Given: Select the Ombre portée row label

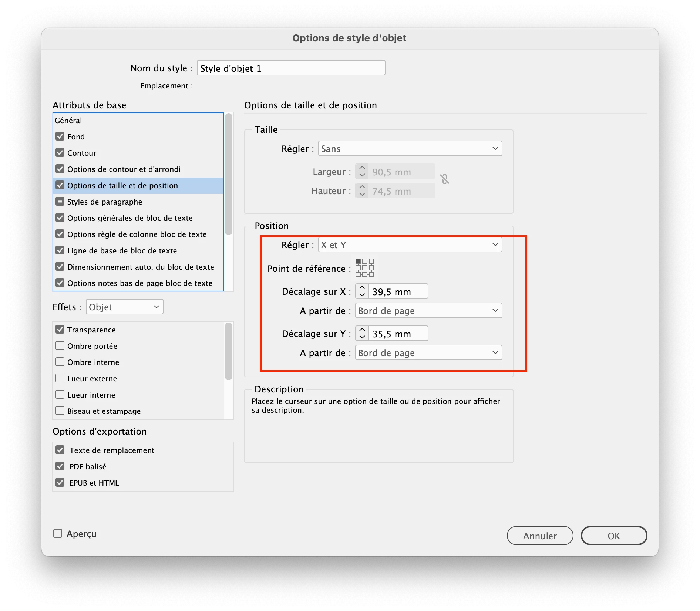Looking at the screenshot, I should (x=92, y=346).
